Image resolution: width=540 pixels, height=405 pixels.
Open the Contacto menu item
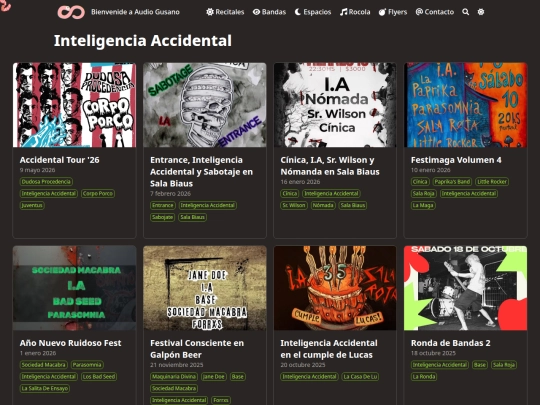pos(435,12)
